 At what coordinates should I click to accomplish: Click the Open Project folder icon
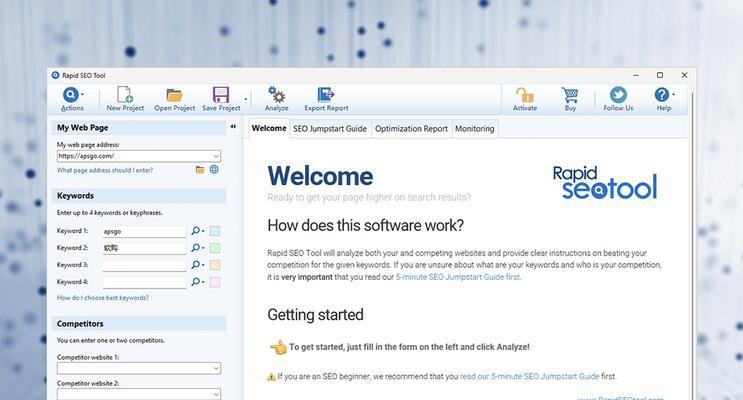point(174,95)
